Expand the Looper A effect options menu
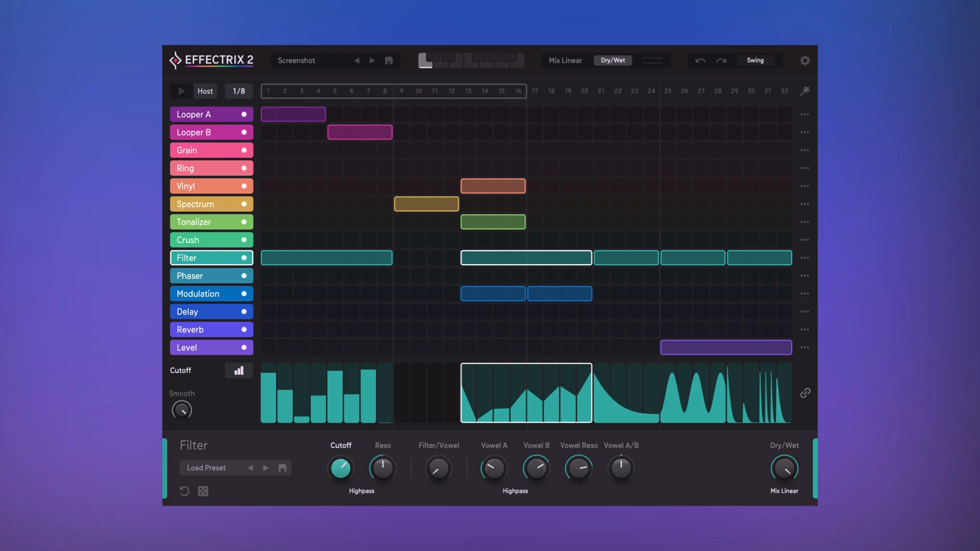 point(804,114)
